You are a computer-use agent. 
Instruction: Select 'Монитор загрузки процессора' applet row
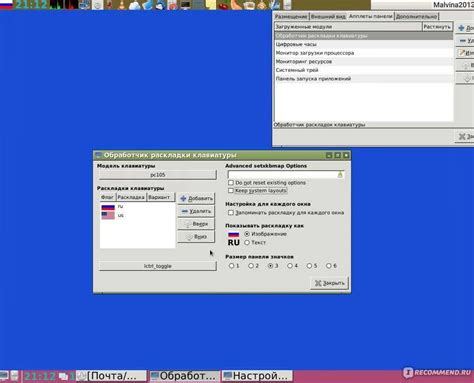[364, 53]
